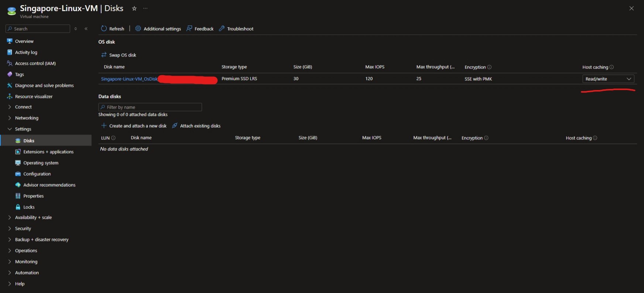This screenshot has width=644, height=293.
Task: Click the Swap OS disk icon
Action: click(x=104, y=55)
